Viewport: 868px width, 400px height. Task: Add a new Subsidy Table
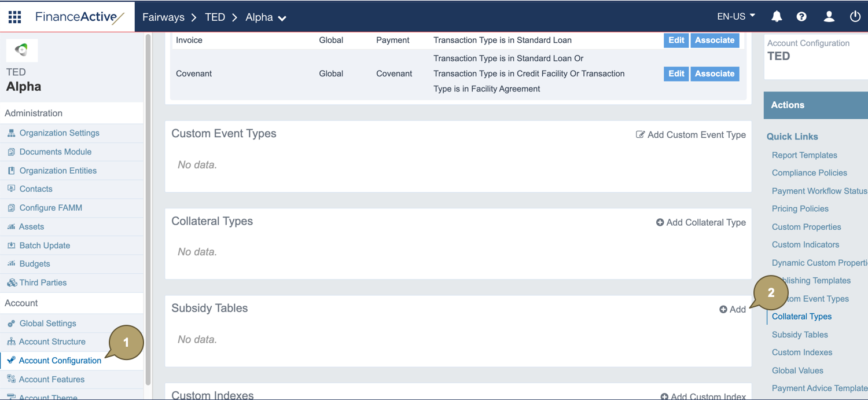733,310
